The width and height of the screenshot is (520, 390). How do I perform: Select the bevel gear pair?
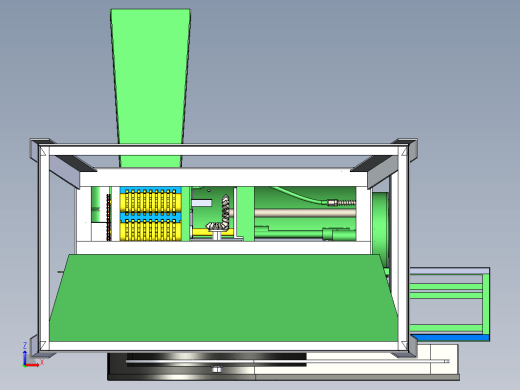point(220,216)
